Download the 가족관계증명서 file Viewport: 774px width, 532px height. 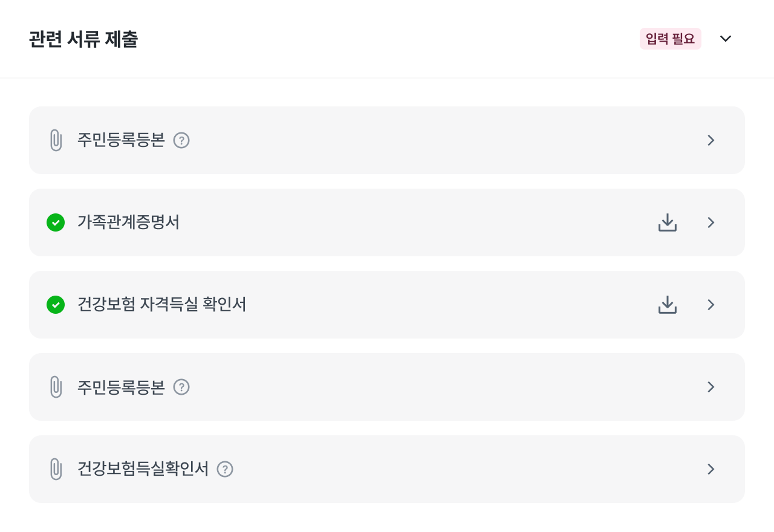coord(667,222)
